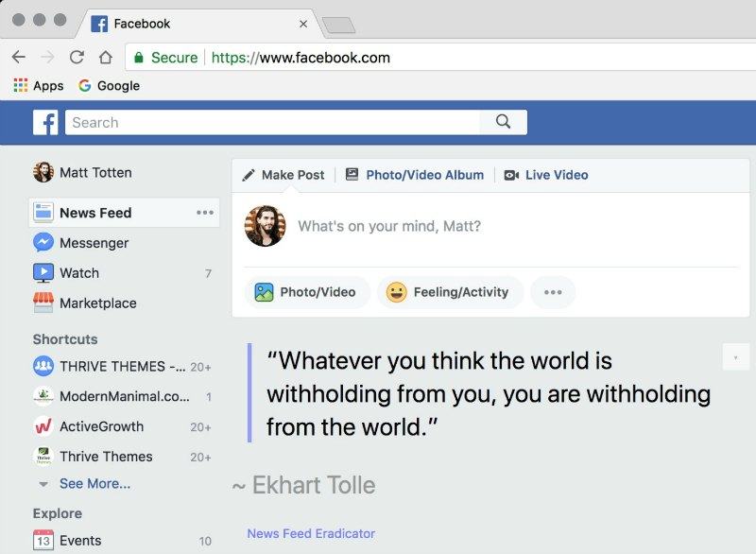Open ActiveGrowth shortcut
The image size is (756, 554).
pos(123,426)
